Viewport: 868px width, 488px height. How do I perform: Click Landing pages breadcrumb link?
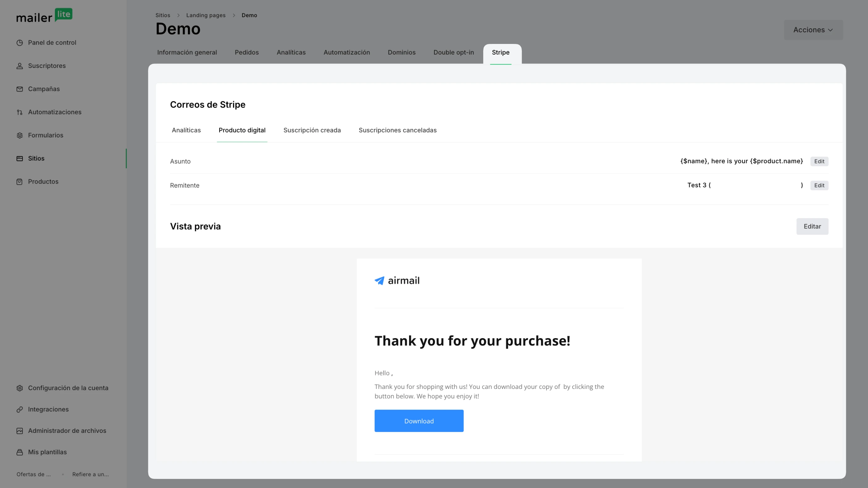206,16
